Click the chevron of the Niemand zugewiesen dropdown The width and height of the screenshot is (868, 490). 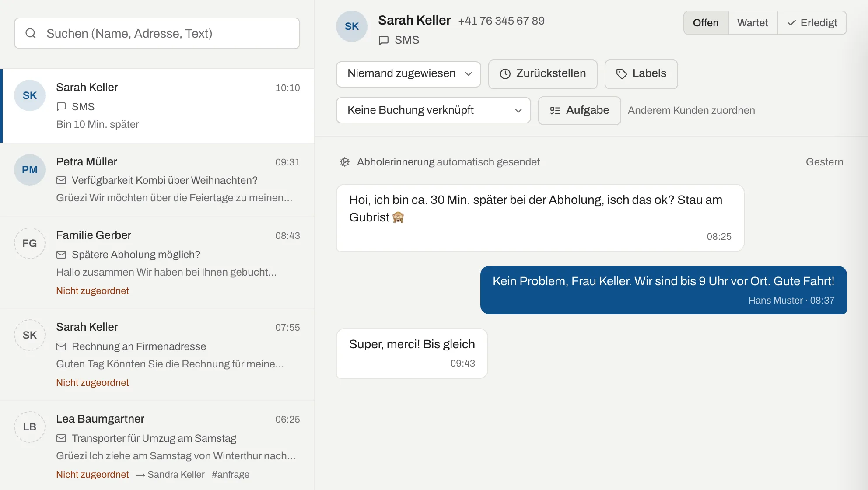pyautogui.click(x=469, y=74)
